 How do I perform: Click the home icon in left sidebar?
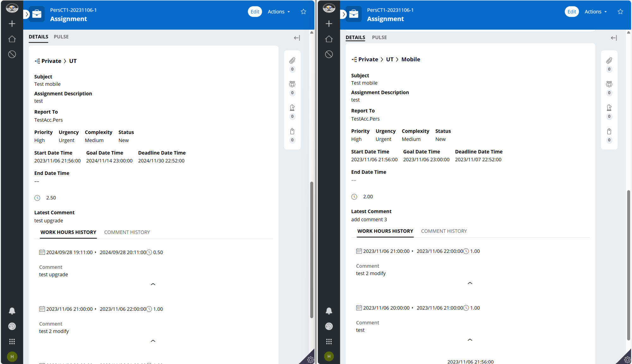click(x=12, y=39)
